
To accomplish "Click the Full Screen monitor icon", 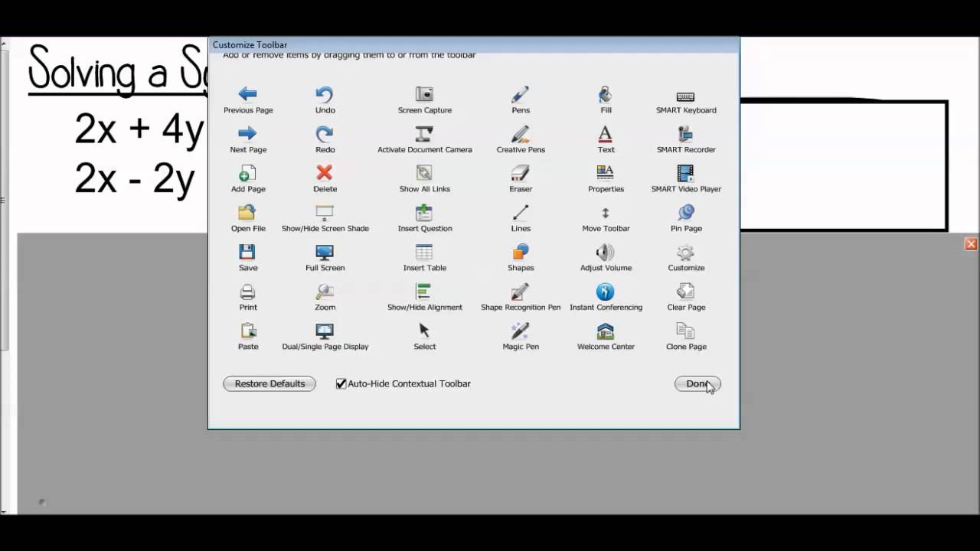I will click(x=325, y=252).
